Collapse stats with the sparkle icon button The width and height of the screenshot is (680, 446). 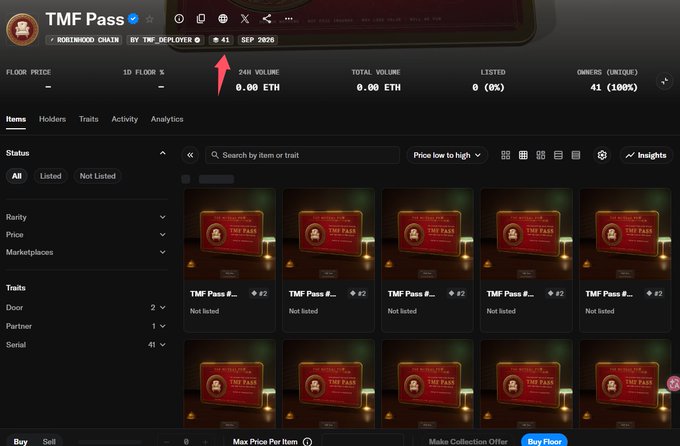(664, 81)
